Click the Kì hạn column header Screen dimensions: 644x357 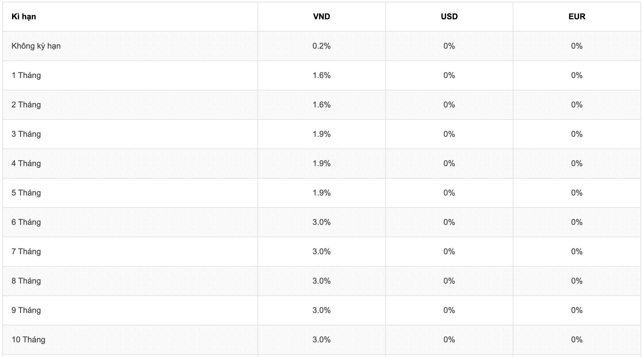[24, 17]
